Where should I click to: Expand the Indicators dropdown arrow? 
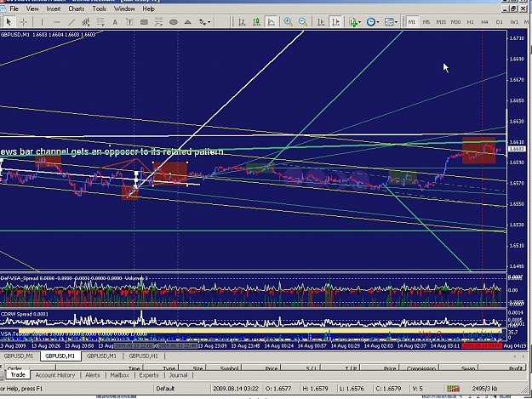pyautogui.click(x=360, y=22)
